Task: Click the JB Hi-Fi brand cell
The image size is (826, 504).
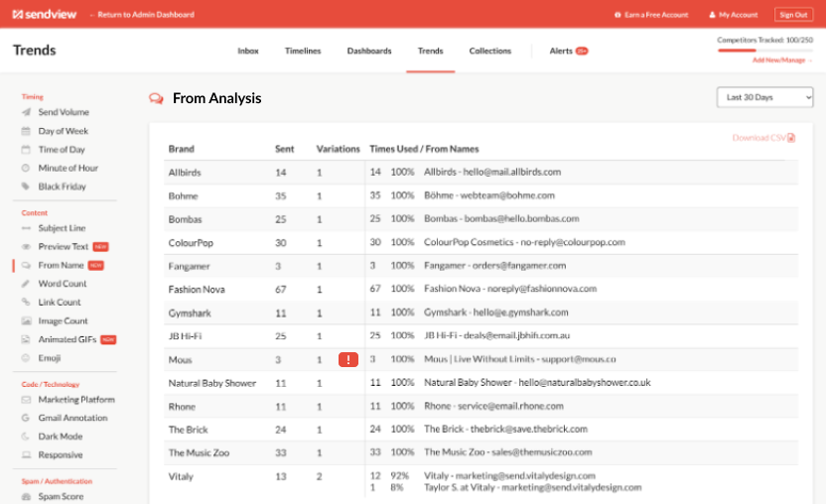Action: [185, 336]
